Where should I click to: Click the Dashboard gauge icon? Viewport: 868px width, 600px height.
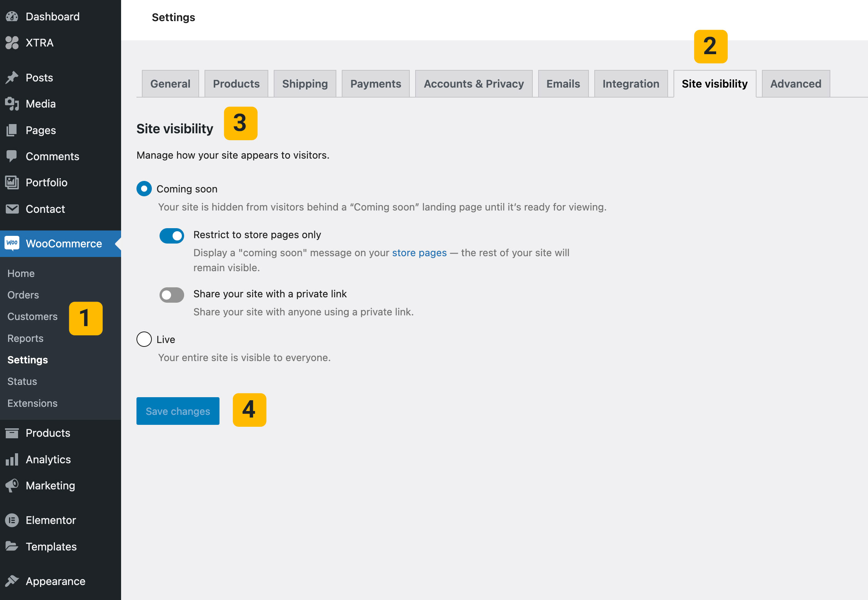12,17
